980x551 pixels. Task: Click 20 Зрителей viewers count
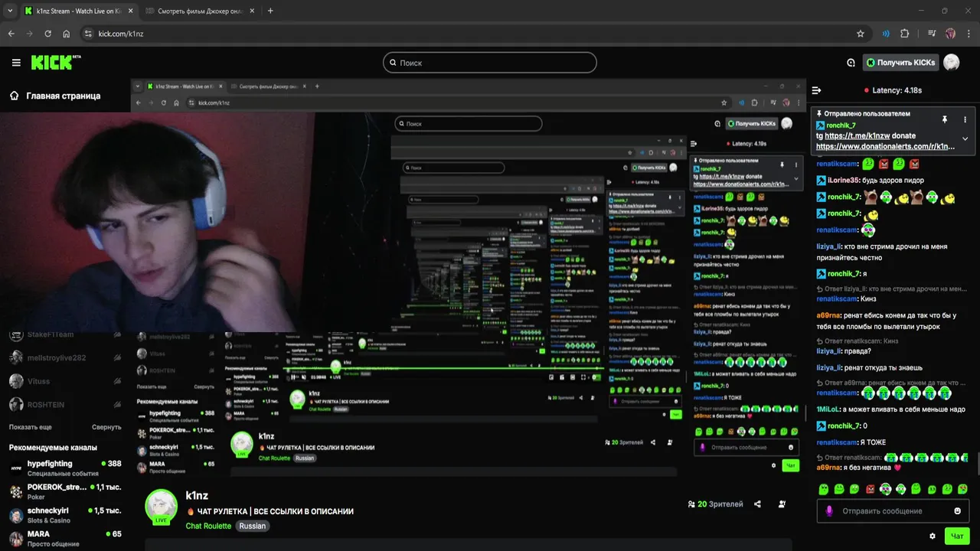point(716,504)
